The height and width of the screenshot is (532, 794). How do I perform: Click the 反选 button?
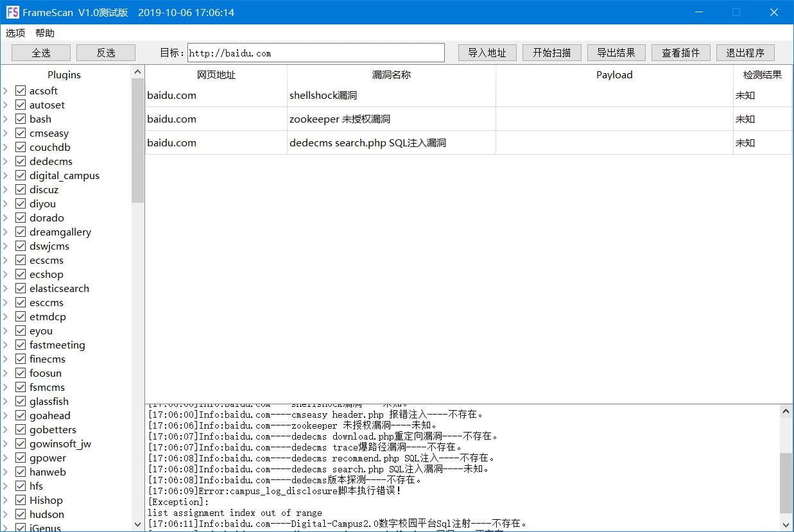tap(106, 53)
